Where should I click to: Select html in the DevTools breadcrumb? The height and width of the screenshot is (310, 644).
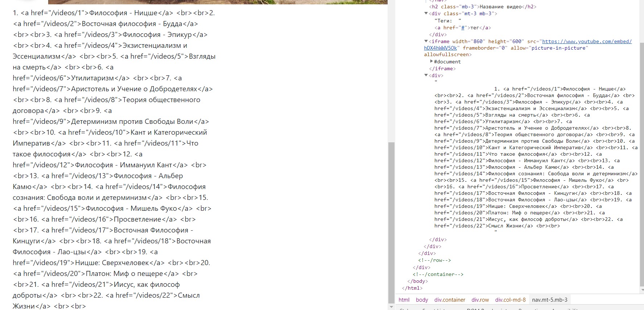coord(404,300)
